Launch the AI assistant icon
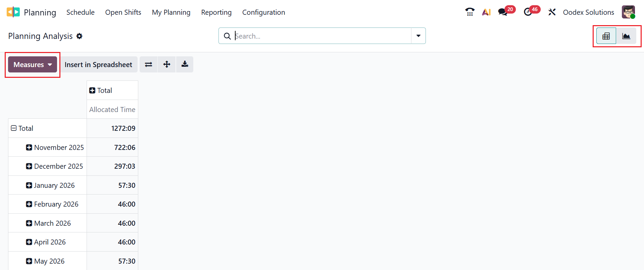Screen dimensions: 644x270 pyautogui.click(x=486, y=12)
